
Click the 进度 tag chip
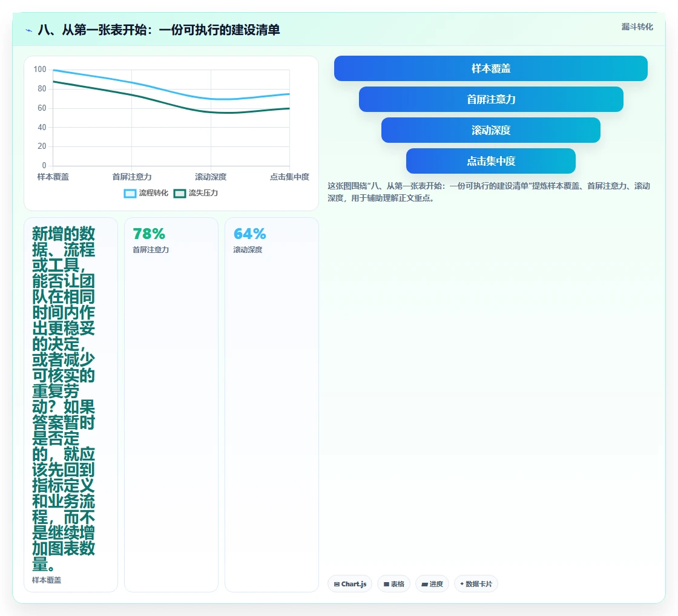click(432, 584)
